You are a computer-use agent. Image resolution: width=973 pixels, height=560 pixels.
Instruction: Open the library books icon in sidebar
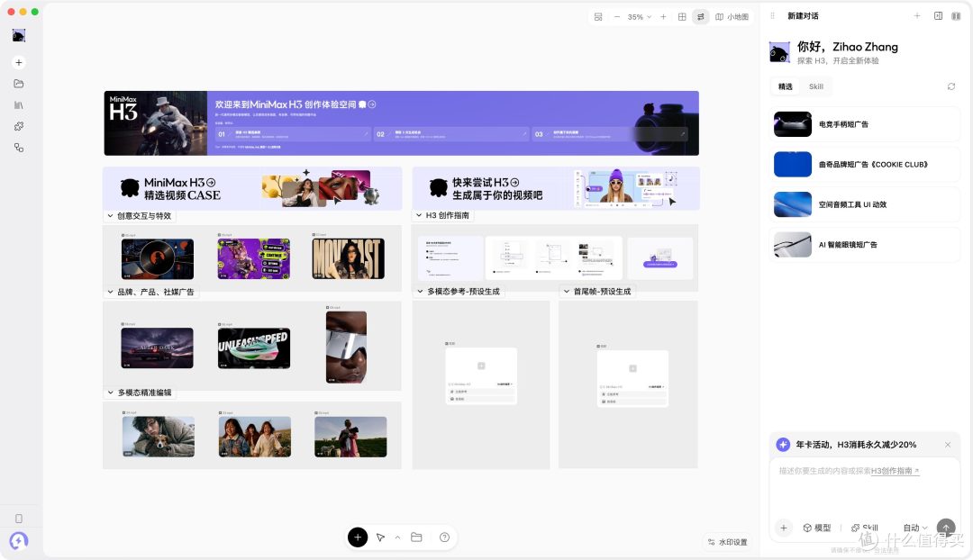pos(19,105)
